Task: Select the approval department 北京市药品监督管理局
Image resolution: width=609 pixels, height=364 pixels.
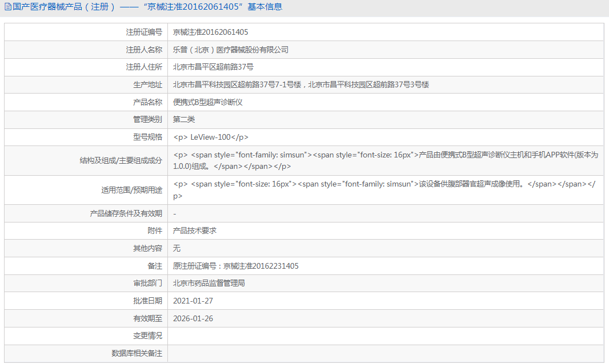Action: pos(209,283)
